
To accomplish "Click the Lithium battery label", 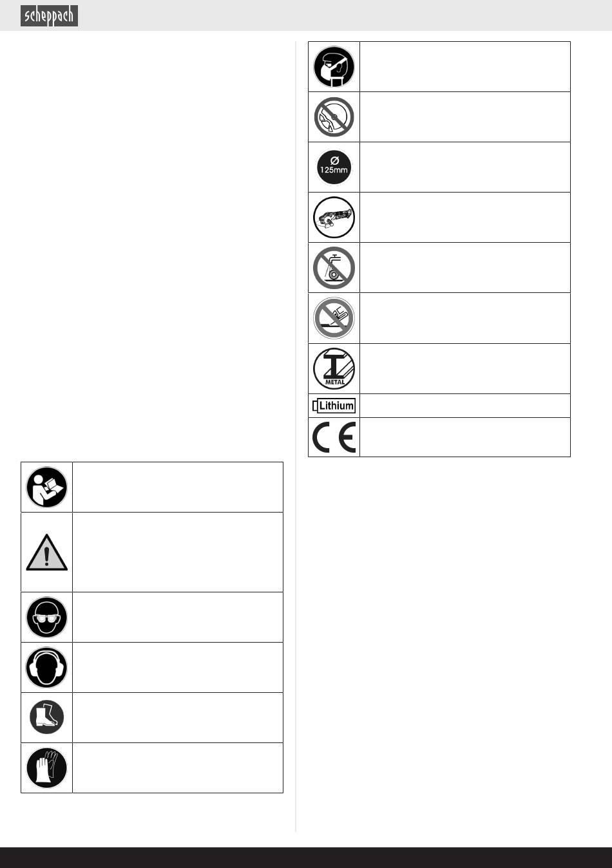I will (334, 406).
